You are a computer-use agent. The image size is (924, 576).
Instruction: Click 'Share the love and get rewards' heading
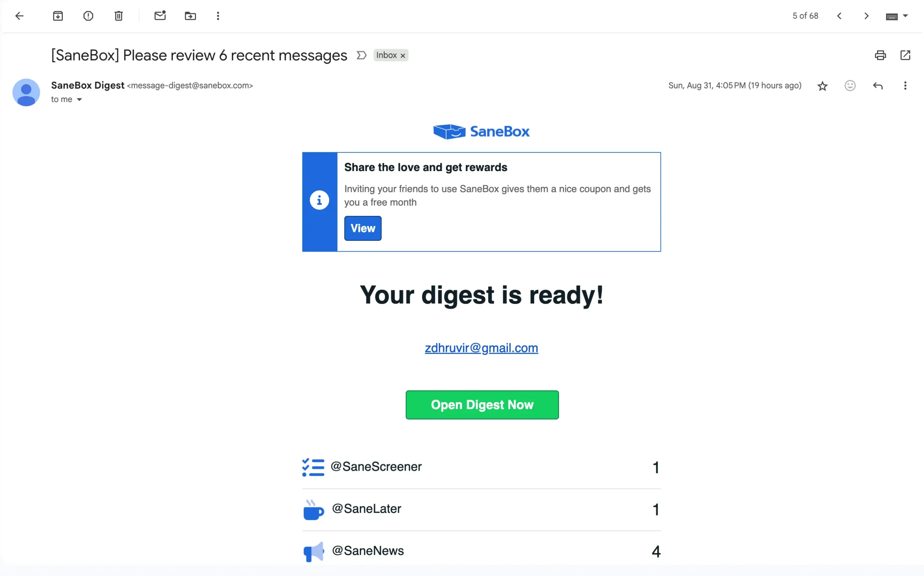point(426,167)
